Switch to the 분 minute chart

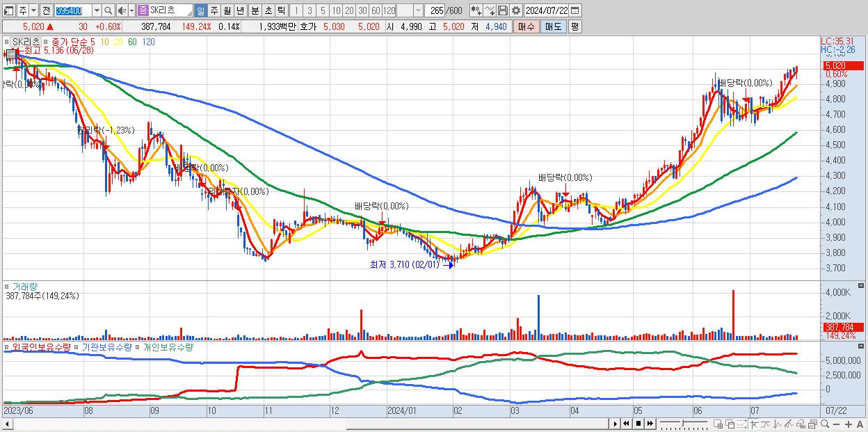click(255, 10)
